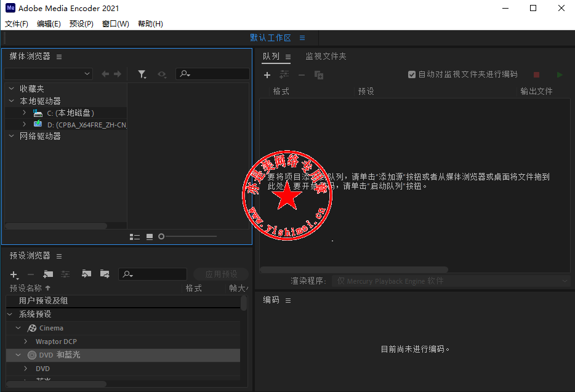
Task: Remove item from queue minus icon
Action: click(302, 75)
